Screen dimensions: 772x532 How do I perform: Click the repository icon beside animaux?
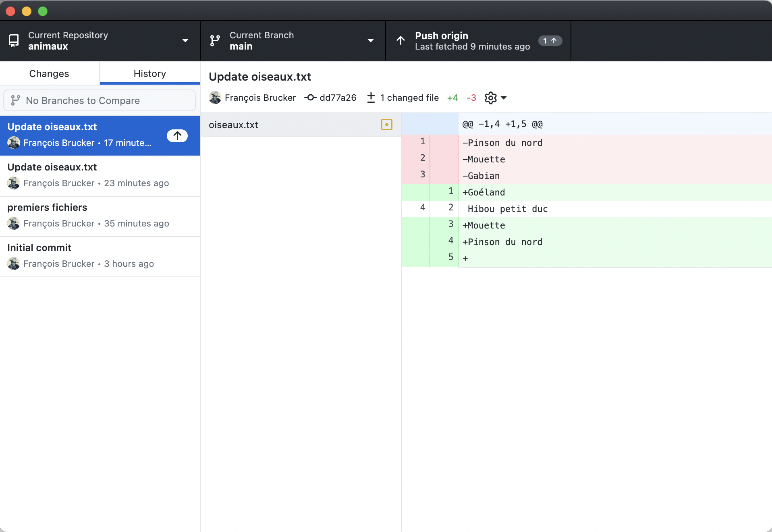tap(14, 41)
